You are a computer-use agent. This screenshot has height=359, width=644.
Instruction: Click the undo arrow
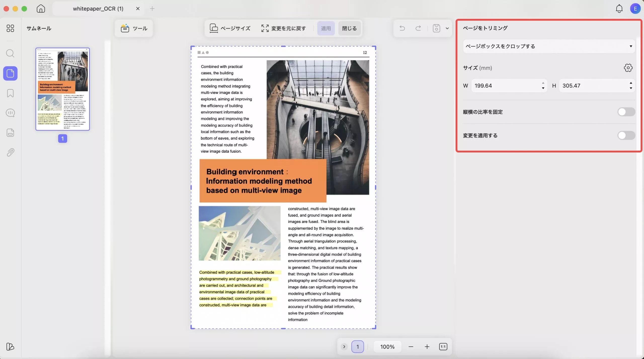tap(402, 28)
